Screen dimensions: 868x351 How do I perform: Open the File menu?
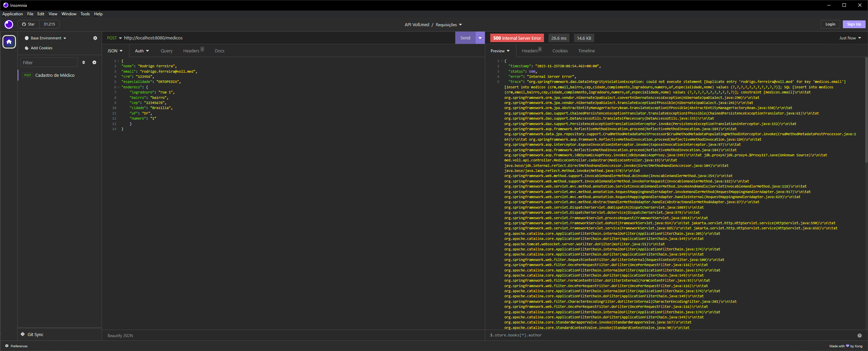30,14
